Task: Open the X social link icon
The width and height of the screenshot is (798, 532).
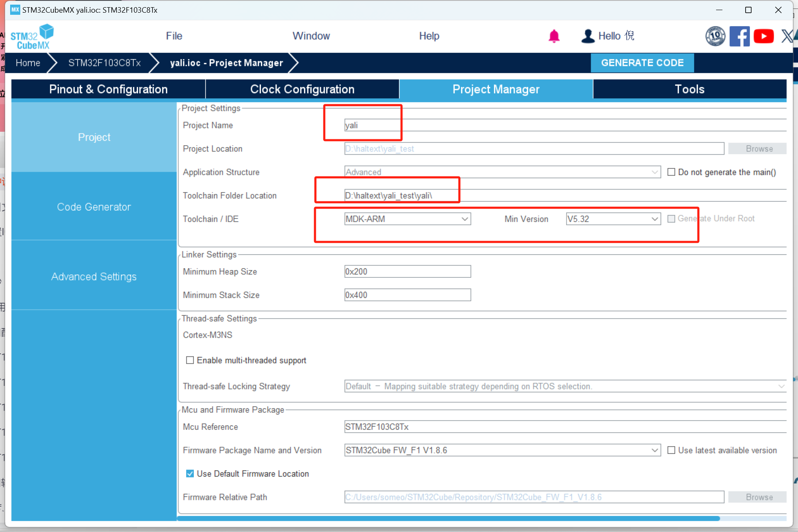Action: click(787, 36)
